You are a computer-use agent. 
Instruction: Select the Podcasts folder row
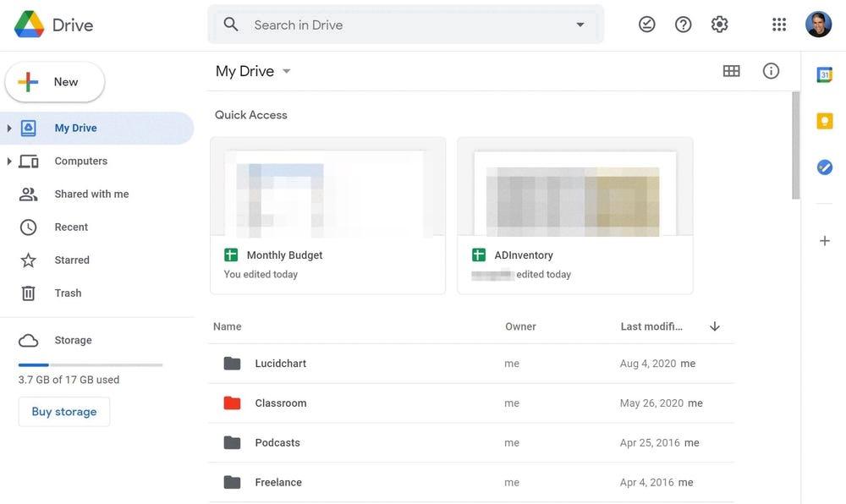coord(471,443)
